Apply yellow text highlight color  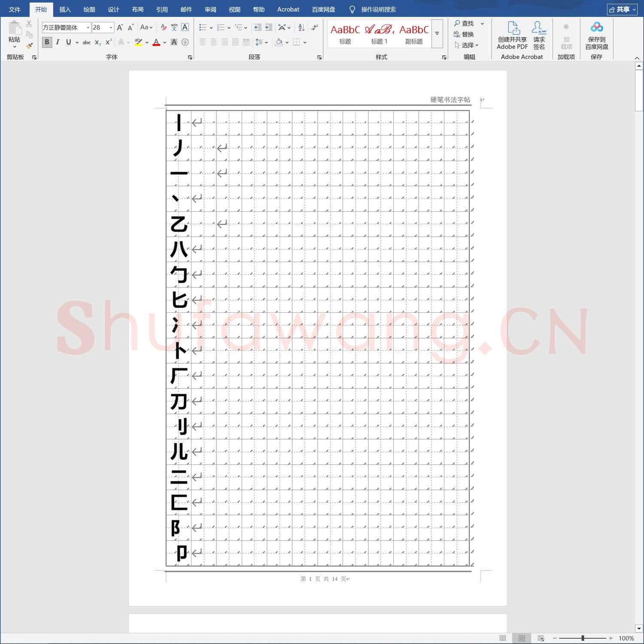point(138,42)
